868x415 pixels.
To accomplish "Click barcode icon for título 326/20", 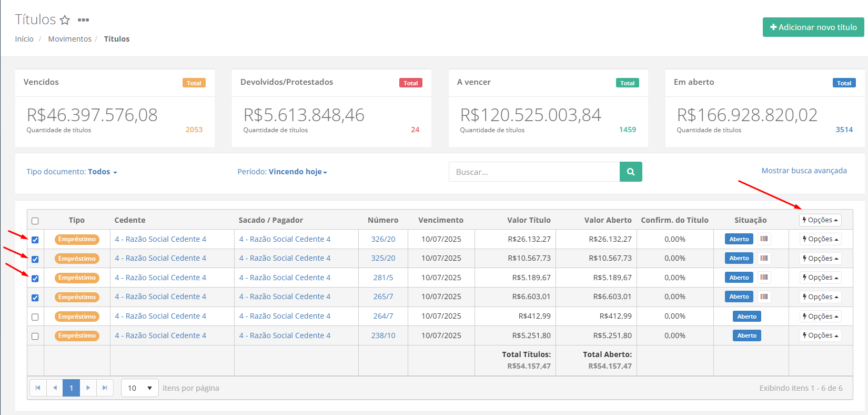I will pyautogui.click(x=764, y=239).
